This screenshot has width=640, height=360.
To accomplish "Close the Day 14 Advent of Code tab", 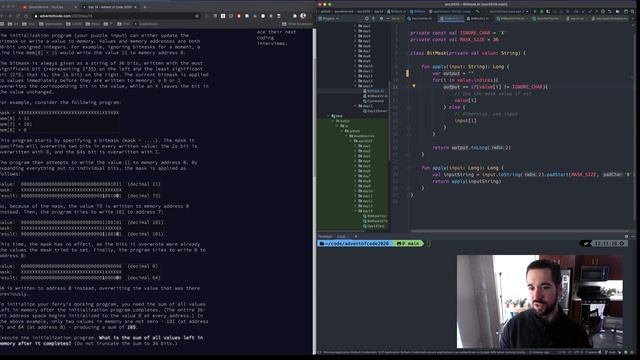I will coord(136,7).
